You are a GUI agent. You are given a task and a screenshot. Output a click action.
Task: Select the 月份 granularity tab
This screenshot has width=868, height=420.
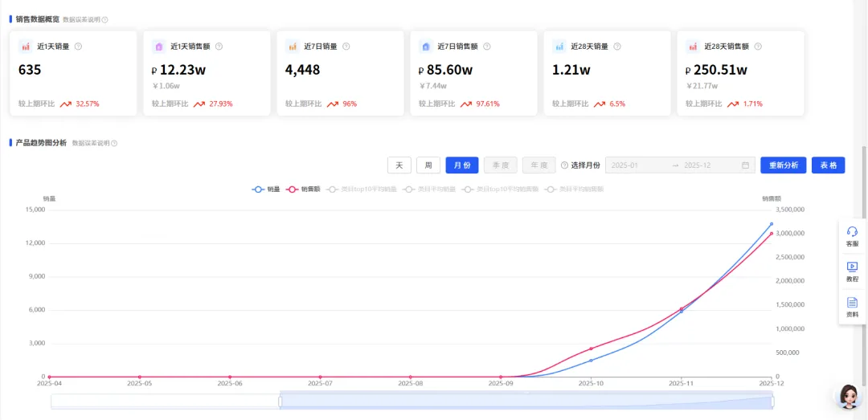[x=462, y=165]
